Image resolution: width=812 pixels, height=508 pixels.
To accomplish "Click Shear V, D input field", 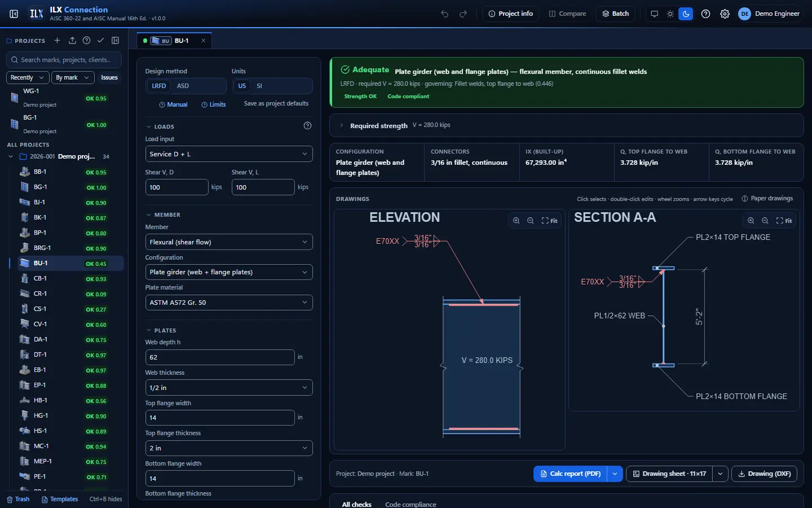I will [177, 187].
